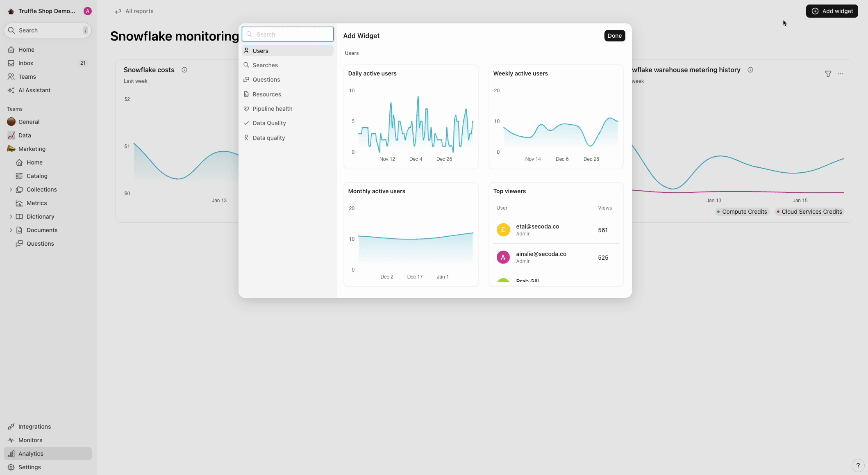
Task: Select the Pipeline health widget category
Action: 272,109
